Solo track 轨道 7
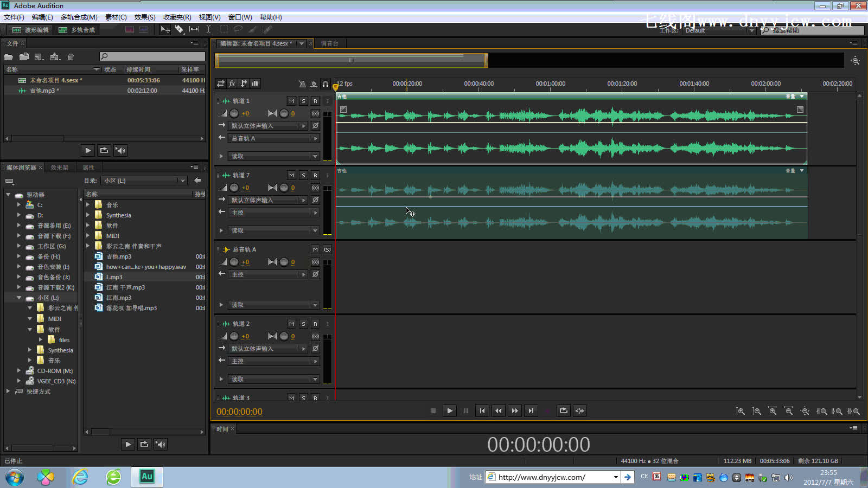 coord(303,175)
